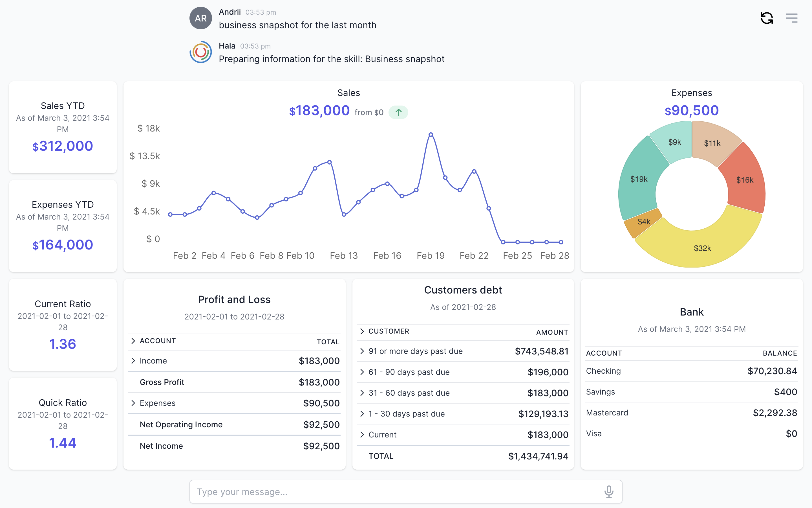Click the AMOUNT column header in Customers debt
Screen dimensions: 812x508
pyautogui.click(x=552, y=332)
